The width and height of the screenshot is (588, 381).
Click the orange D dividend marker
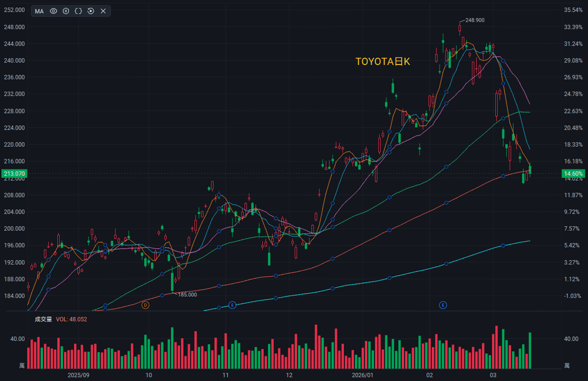pos(145,305)
